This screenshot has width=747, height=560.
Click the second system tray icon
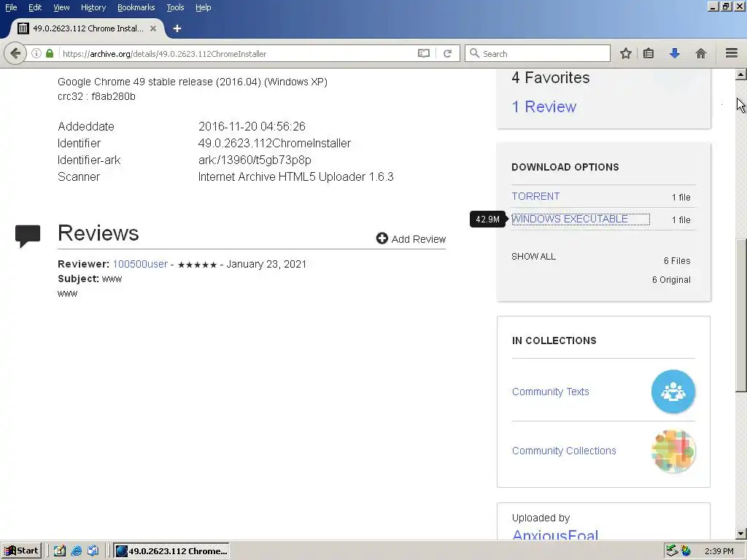[686, 551]
